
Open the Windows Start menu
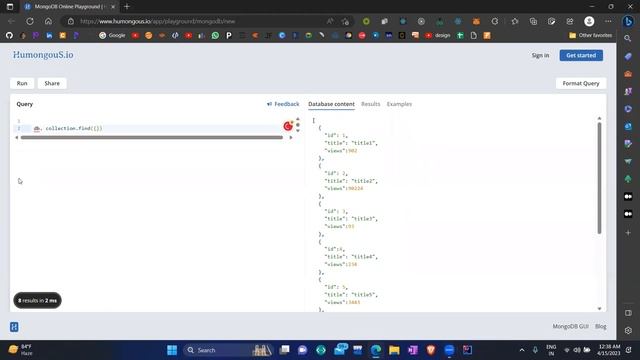(172, 350)
